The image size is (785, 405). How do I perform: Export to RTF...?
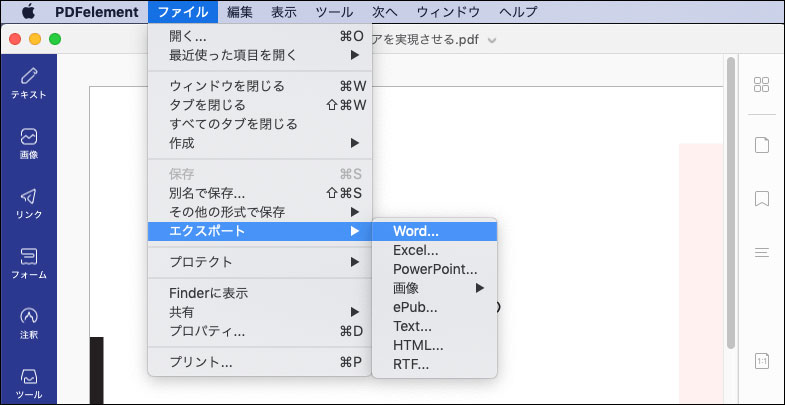[435, 365]
